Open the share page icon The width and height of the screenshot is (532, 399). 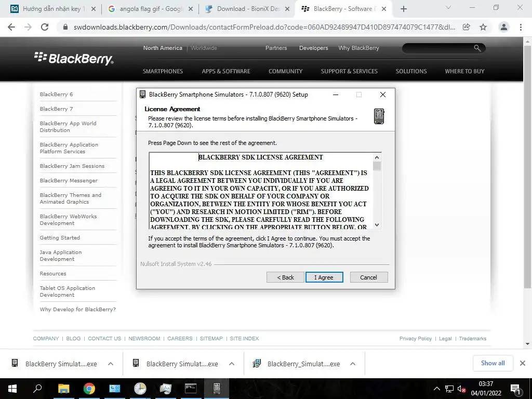(467, 27)
